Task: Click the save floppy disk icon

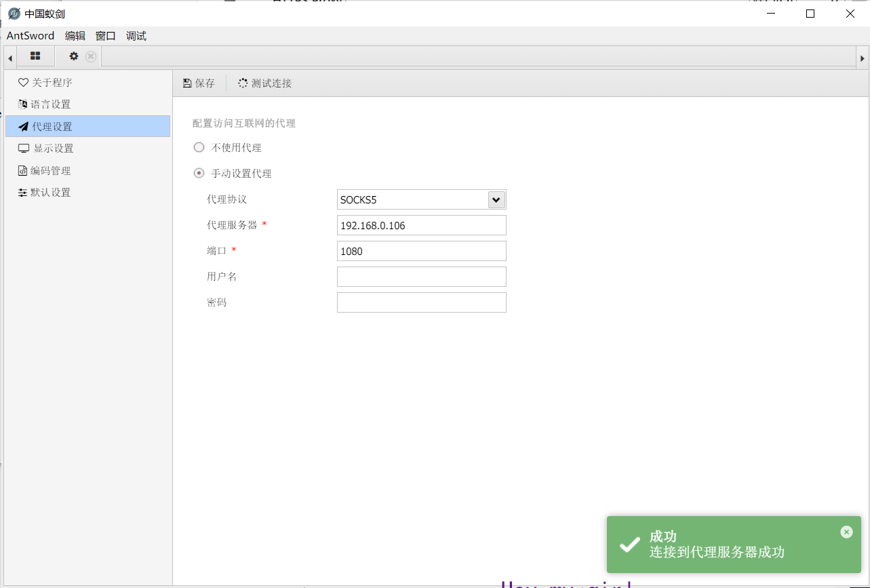Action: 187,83
